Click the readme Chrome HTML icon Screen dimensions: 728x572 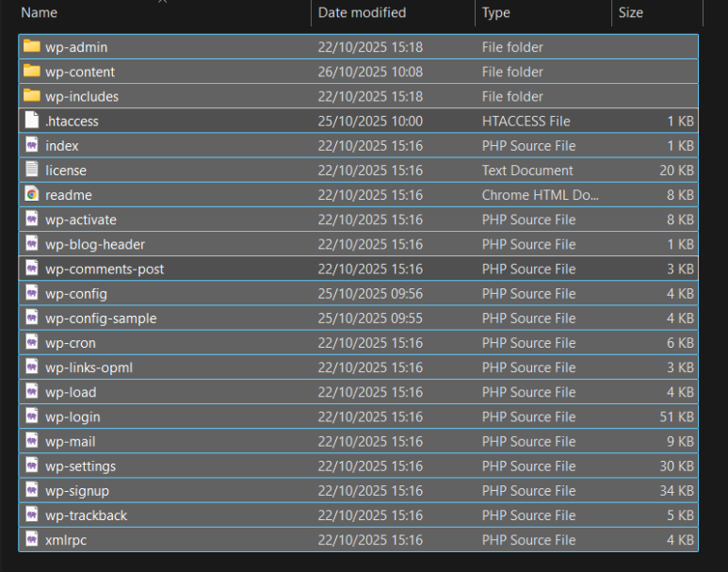(32, 195)
